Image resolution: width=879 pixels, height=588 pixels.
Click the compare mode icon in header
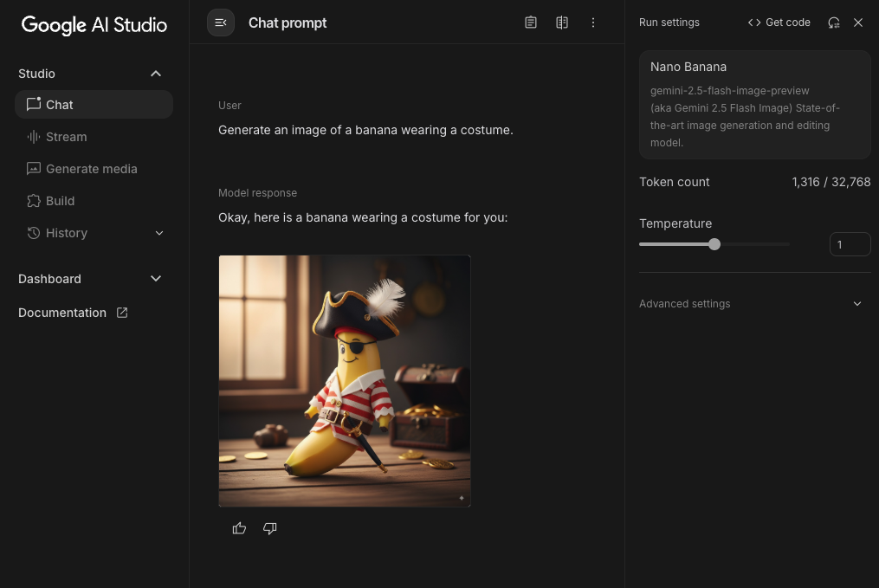coord(562,23)
